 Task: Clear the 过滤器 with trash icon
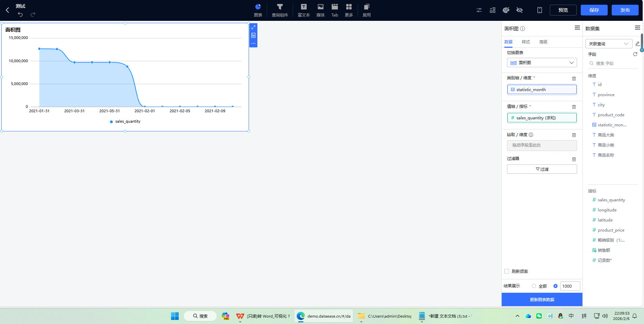[574, 159]
